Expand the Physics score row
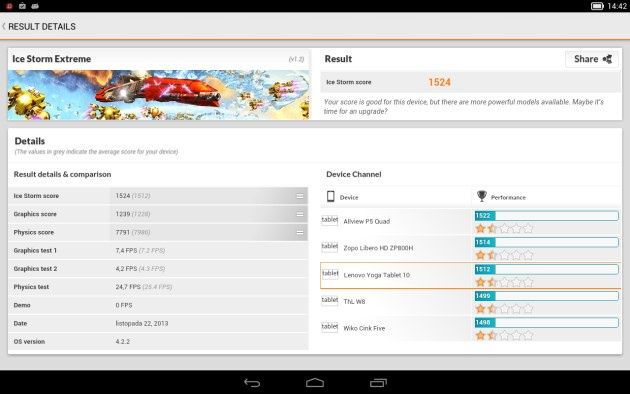This screenshot has height=394, width=630. (x=158, y=232)
